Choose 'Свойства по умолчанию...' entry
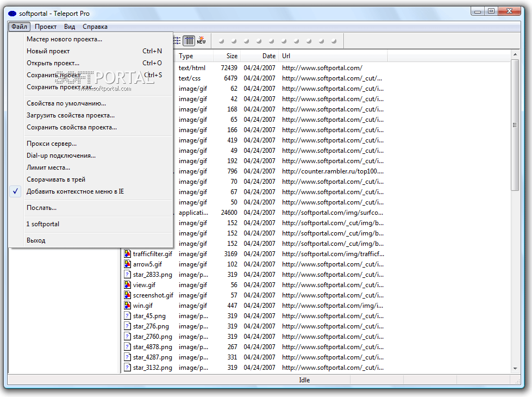 click(x=91, y=103)
